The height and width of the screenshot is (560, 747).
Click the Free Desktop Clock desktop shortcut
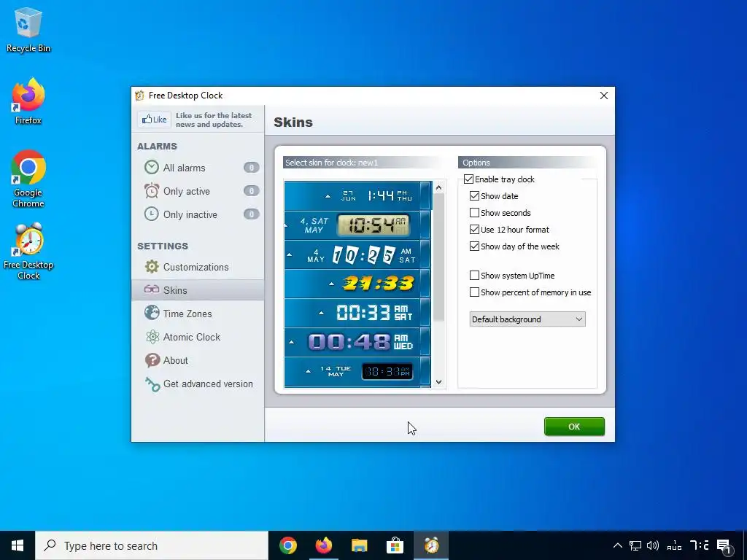coord(28,251)
